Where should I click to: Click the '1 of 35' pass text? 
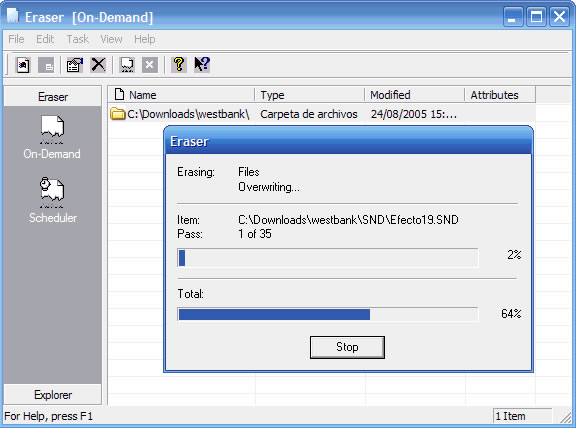click(x=255, y=234)
